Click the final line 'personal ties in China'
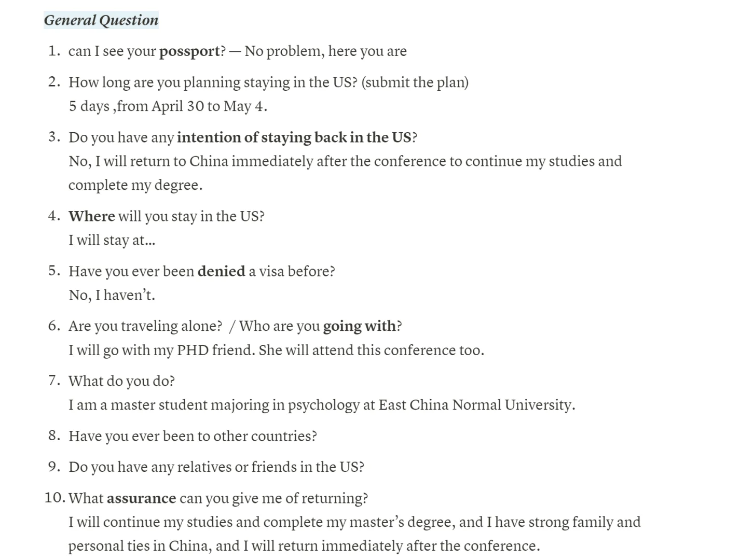The image size is (740, 560). pos(304,546)
